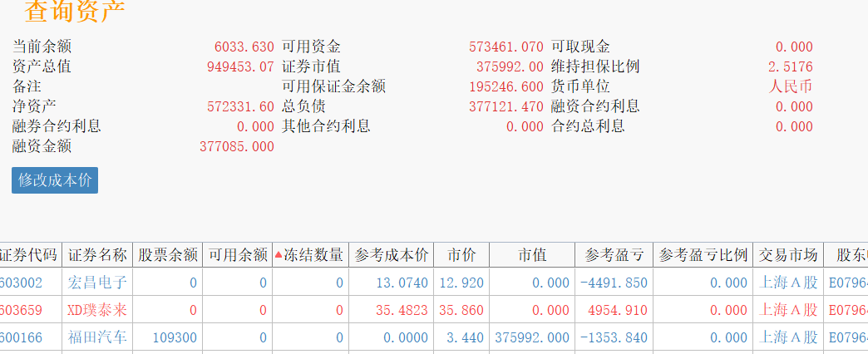Click the 交易市场 column header
Screen dimensions: 868x354
point(787,255)
